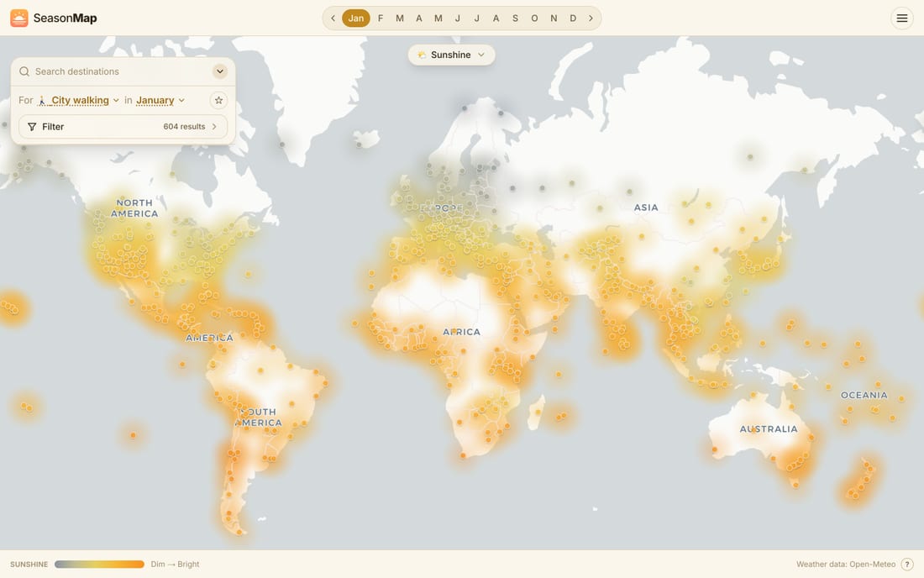
Task: Select the N (November) month tab
Action: click(554, 18)
